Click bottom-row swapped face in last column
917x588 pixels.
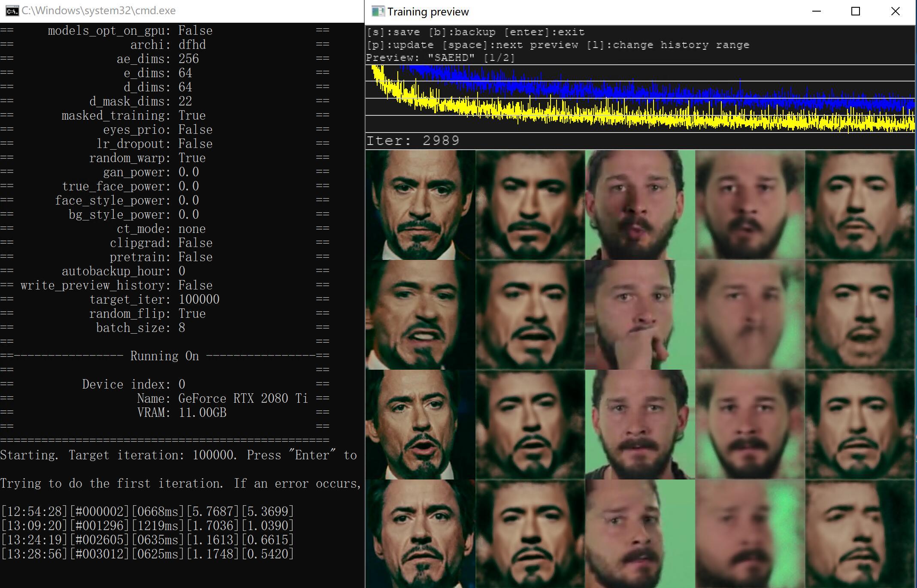tap(860, 534)
